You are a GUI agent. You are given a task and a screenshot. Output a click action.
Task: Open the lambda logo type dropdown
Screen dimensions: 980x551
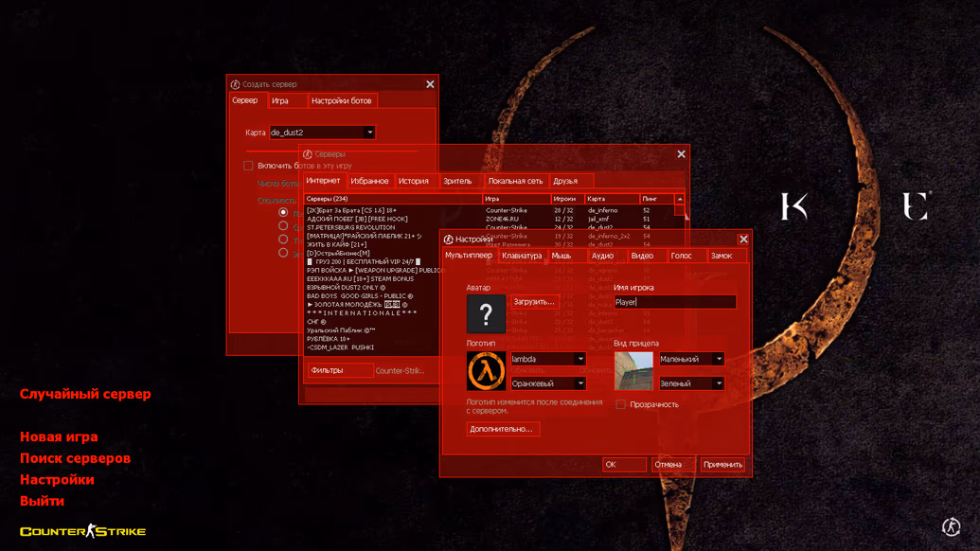(x=580, y=359)
